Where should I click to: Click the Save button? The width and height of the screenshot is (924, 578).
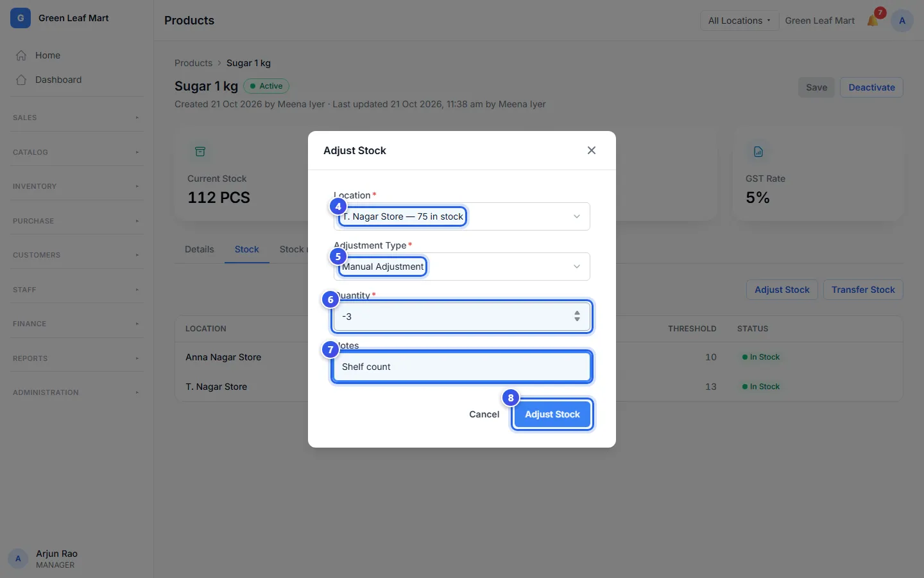816,87
